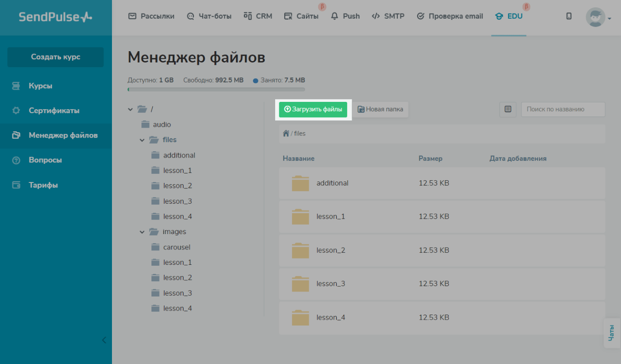Open the CRM tab in top navigation
The width and height of the screenshot is (621, 364).
[258, 16]
